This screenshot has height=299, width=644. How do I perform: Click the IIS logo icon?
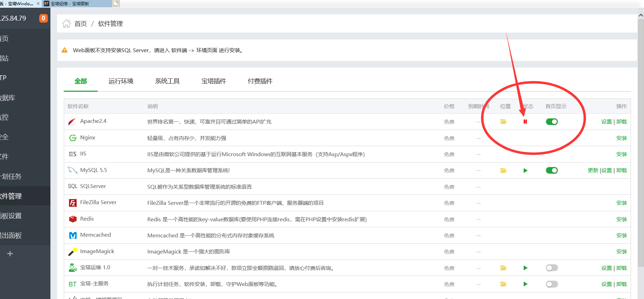point(72,154)
